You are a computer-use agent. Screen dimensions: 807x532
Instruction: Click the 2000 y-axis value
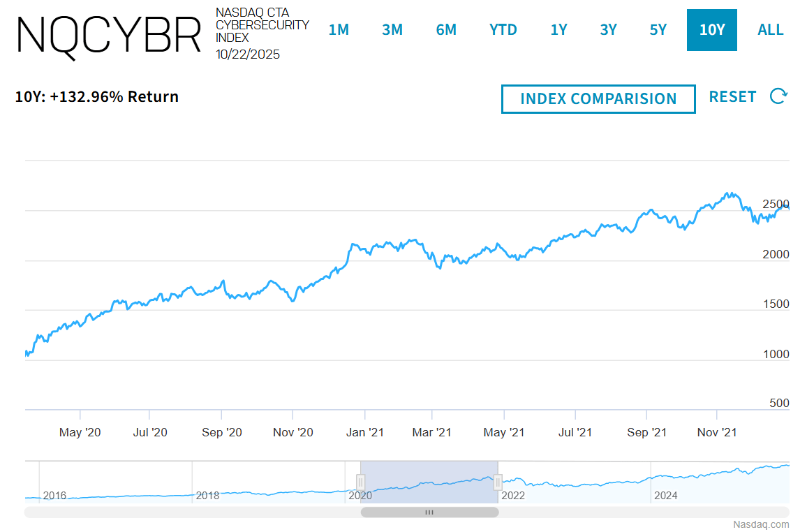(x=776, y=254)
